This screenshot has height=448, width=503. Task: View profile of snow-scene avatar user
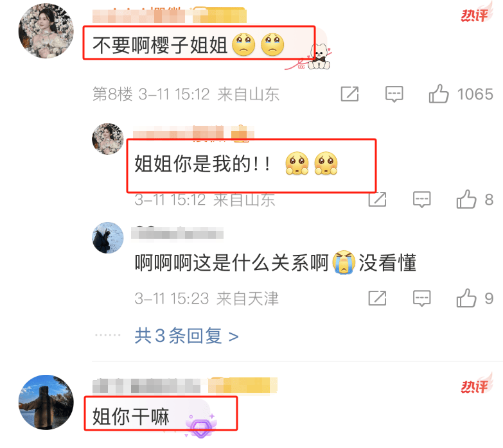[x=108, y=237]
